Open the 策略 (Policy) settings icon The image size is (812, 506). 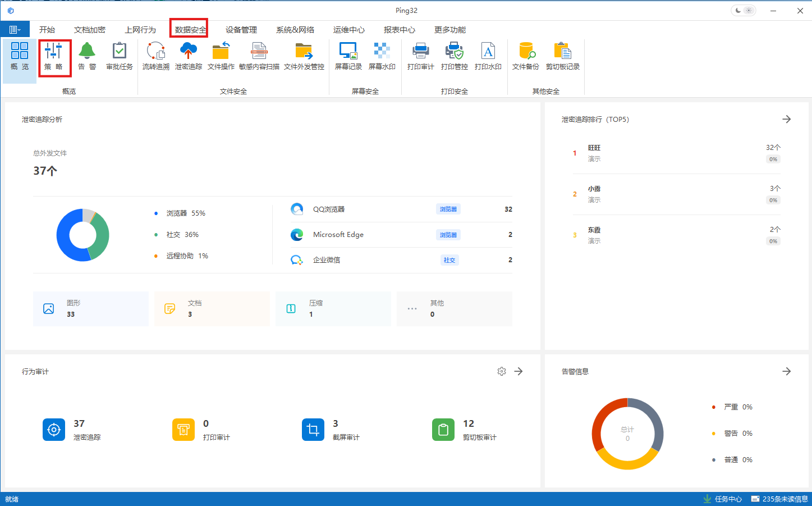tap(54, 56)
